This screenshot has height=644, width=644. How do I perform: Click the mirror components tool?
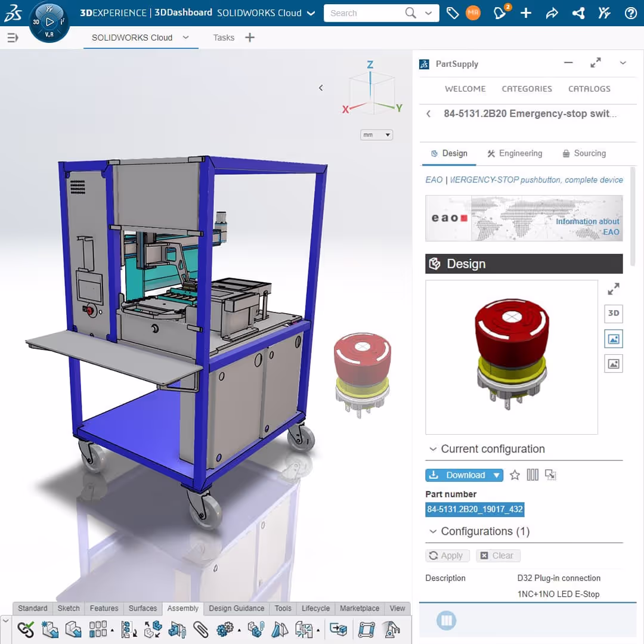(280, 629)
